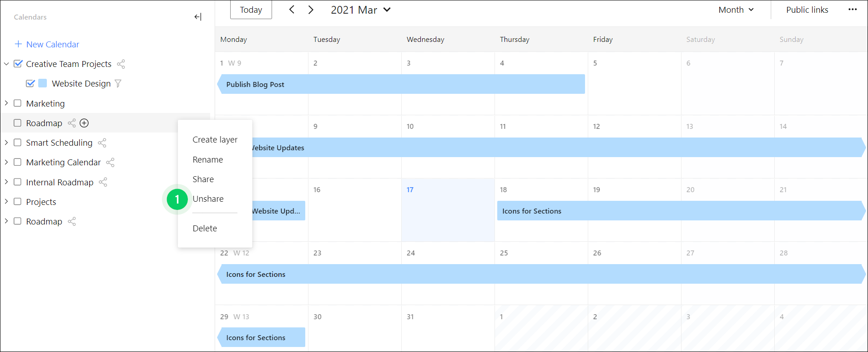Uncheck the Creative Team Projects checkbox
Viewport: 868px width, 352px height.
(x=18, y=64)
